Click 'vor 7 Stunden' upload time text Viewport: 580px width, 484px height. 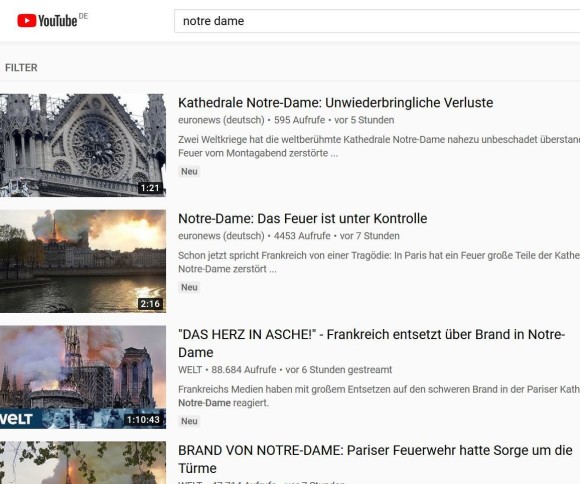(x=370, y=236)
